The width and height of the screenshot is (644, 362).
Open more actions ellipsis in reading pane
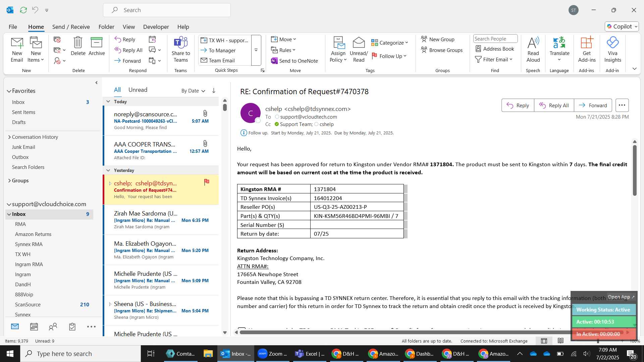click(622, 105)
